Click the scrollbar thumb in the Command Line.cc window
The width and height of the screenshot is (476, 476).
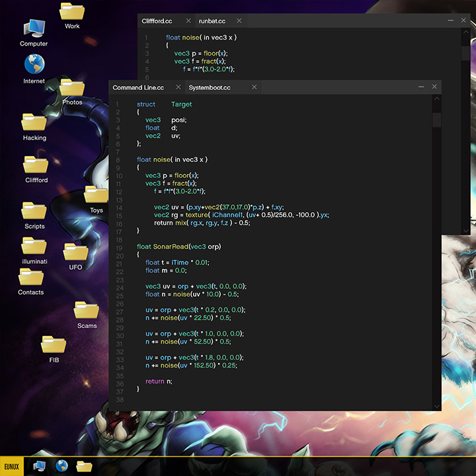[x=436, y=120]
